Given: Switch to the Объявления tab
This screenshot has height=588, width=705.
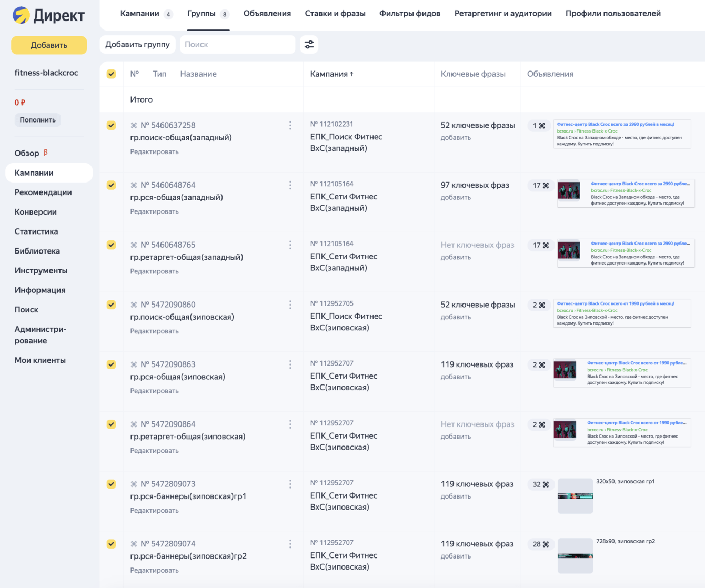Looking at the screenshot, I should point(267,14).
